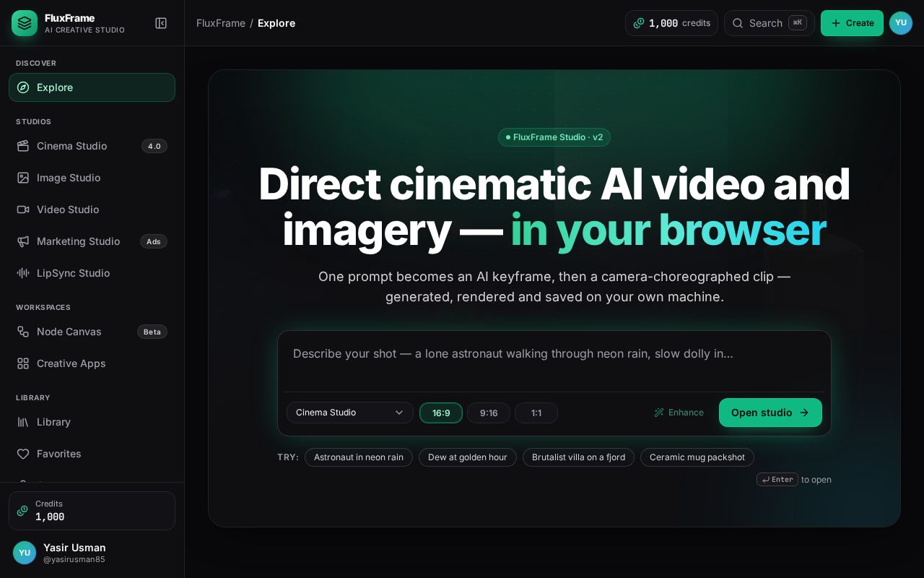Click the FluxFrame Studio · v2 badge

pos(554,137)
